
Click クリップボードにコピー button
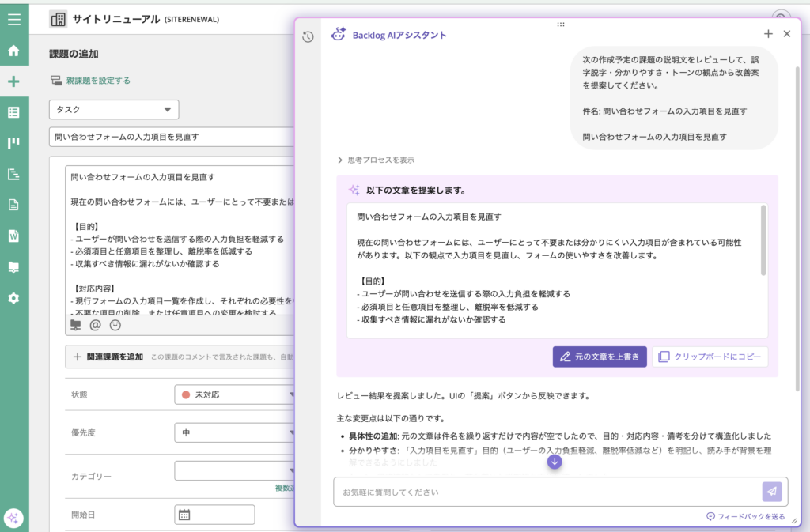tap(710, 357)
